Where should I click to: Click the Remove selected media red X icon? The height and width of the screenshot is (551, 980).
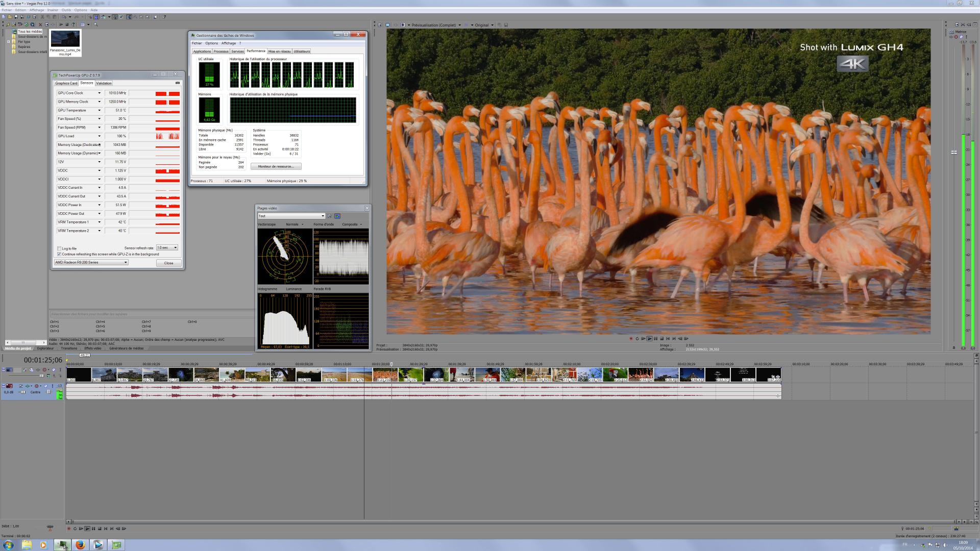tap(40, 24)
